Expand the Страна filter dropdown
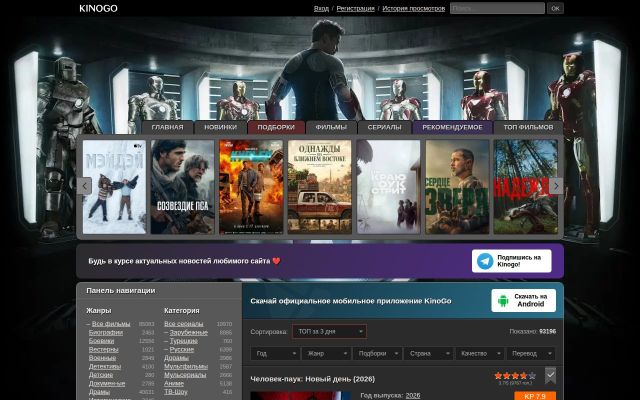 click(428, 353)
